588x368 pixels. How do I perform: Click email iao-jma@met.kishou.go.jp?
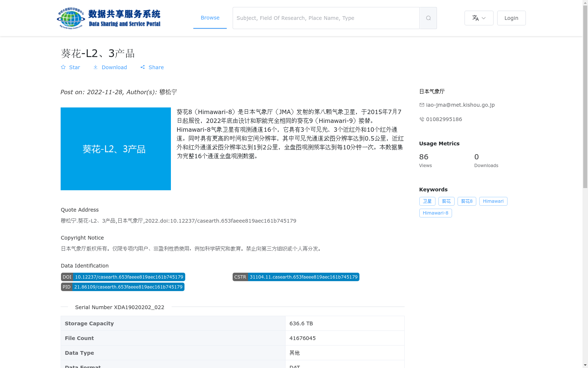point(460,105)
